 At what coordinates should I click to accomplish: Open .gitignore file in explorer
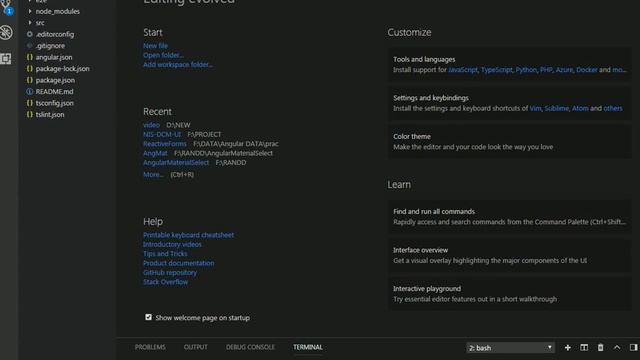pyautogui.click(x=50, y=46)
